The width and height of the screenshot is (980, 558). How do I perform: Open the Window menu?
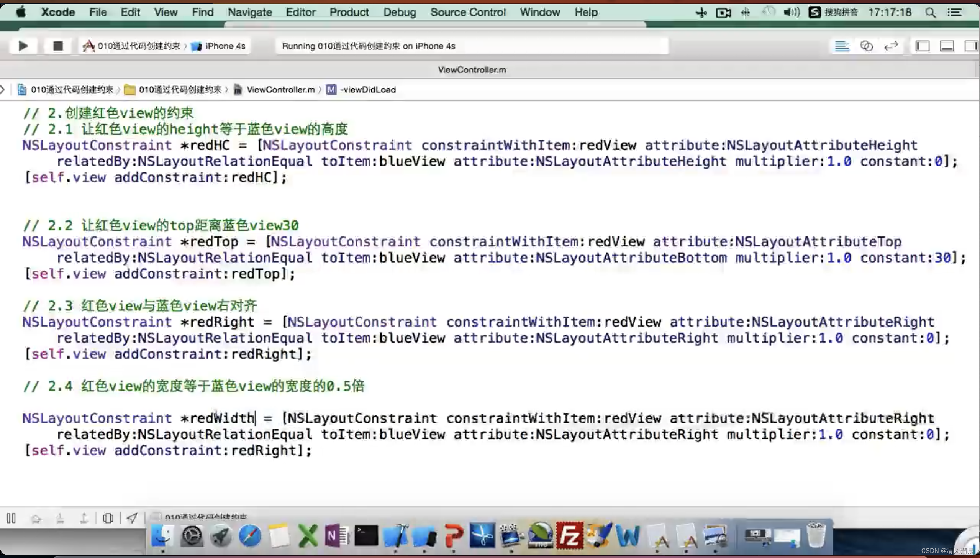pos(540,12)
